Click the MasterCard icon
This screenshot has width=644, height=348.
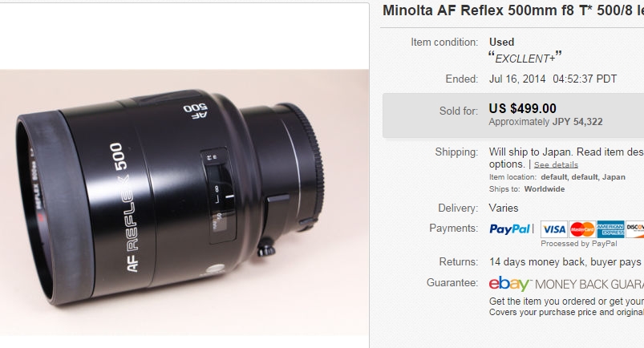coord(582,229)
